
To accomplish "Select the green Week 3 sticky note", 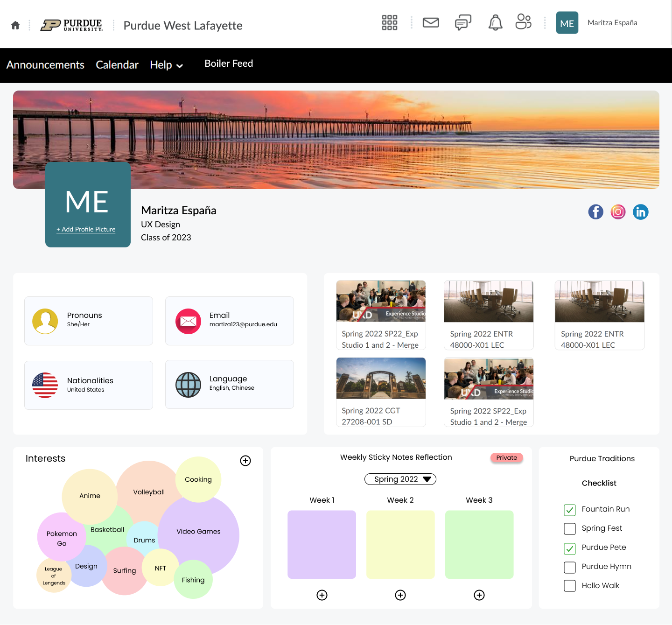I will (x=479, y=545).
